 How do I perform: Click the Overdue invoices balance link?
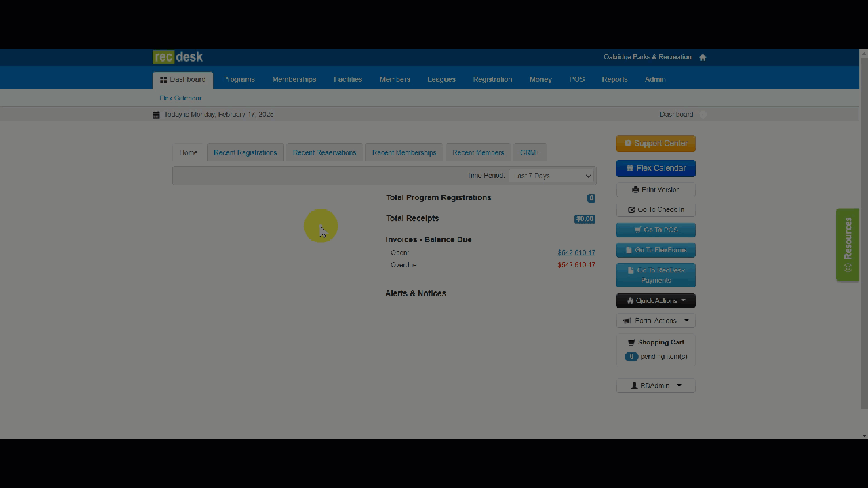click(576, 265)
